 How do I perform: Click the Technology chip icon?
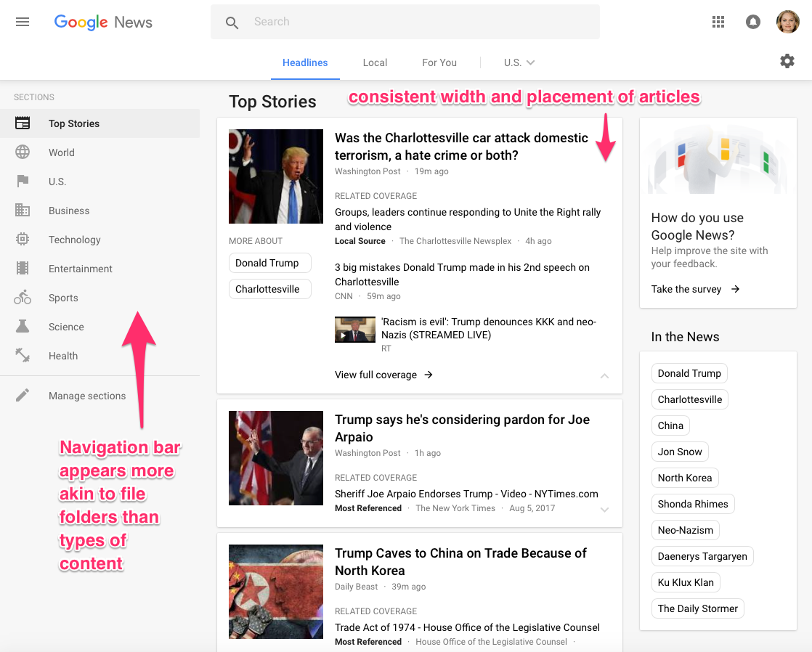click(23, 240)
